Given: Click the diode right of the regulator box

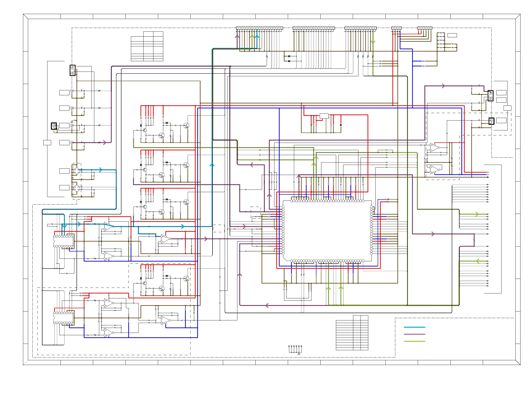Looking at the screenshot, I should 341,125.
